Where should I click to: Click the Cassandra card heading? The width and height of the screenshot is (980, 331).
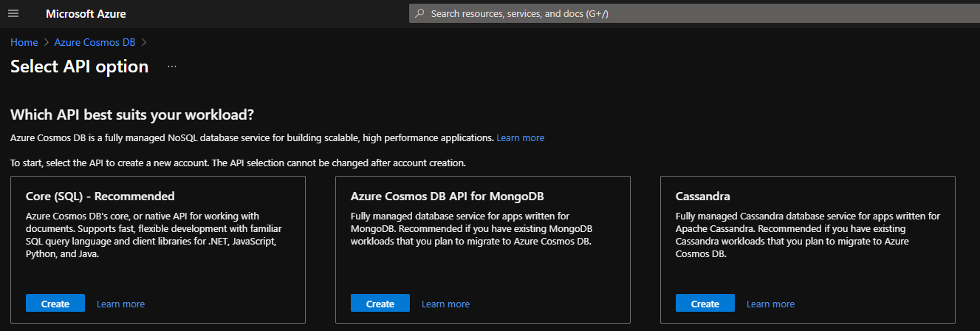(703, 197)
